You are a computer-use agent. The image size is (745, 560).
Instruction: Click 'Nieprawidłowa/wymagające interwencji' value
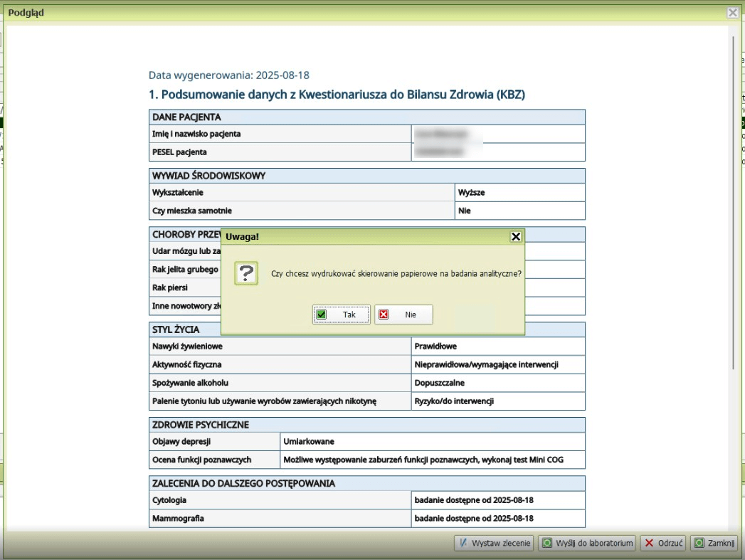(486, 364)
